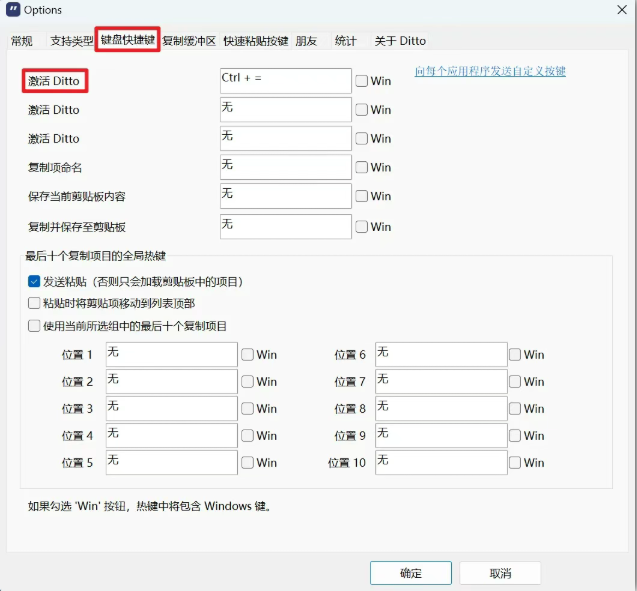Image resolution: width=637 pixels, height=591 pixels.
Task: Select the 键盘快捷键 tab
Action: point(128,39)
